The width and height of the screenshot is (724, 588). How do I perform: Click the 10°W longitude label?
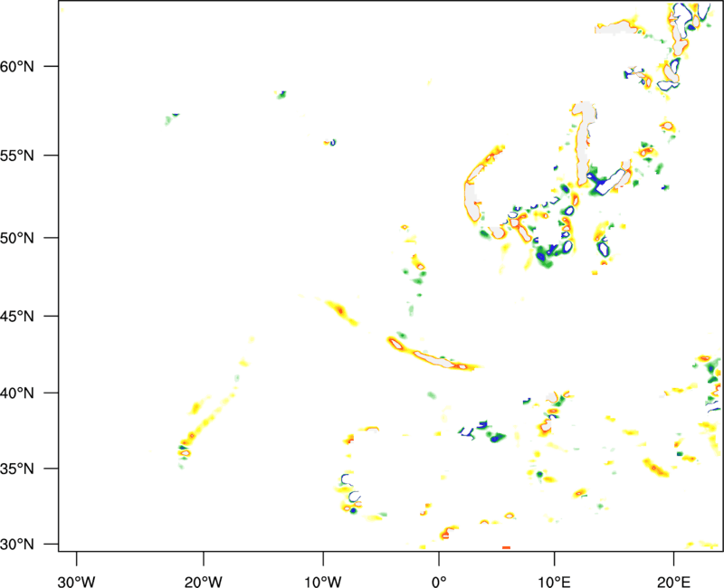click(x=323, y=582)
